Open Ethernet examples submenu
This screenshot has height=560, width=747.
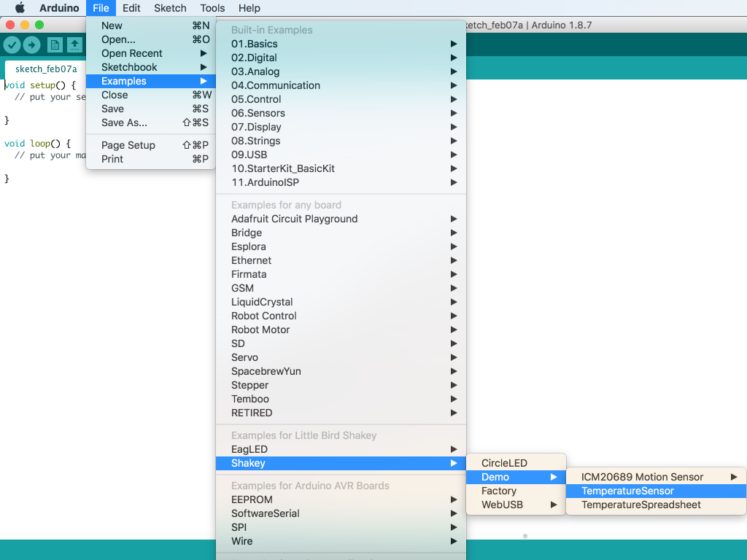click(x=341, y=260)
